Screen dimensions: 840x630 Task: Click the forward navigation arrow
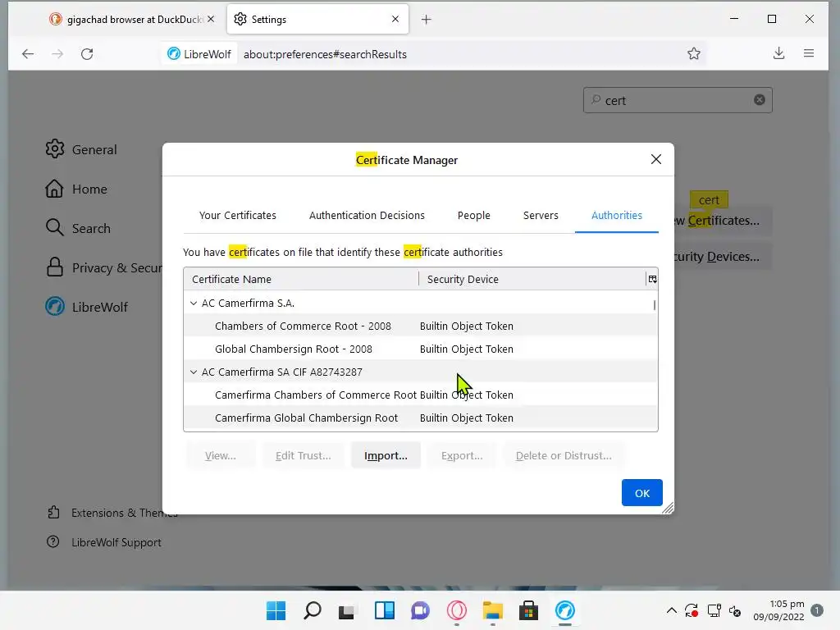click(x=57, y=53)
